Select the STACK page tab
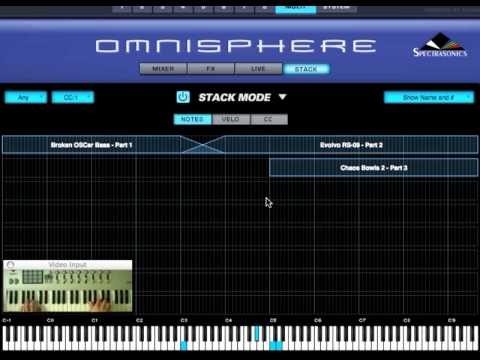 [x=306, y=69]
